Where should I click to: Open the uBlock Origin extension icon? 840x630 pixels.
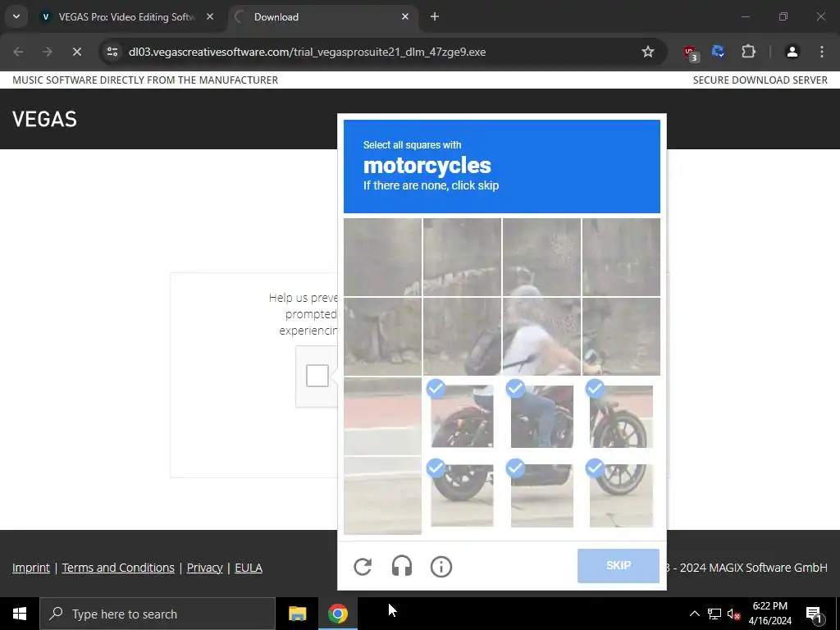pos(691,53)
